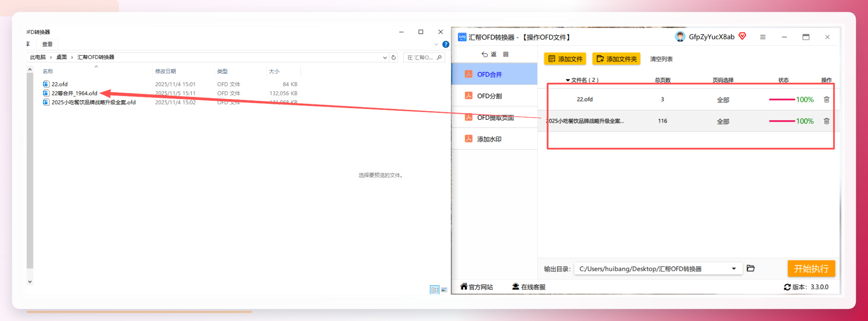Expand the 输出目录 path dropdown

pyautogui.click(x=734, y=269)
